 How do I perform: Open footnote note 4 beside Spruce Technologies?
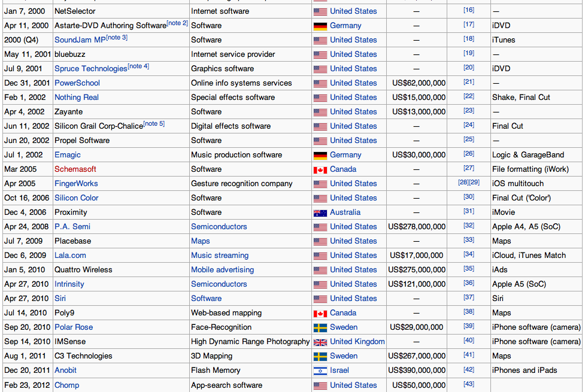(x=138, y=66)
